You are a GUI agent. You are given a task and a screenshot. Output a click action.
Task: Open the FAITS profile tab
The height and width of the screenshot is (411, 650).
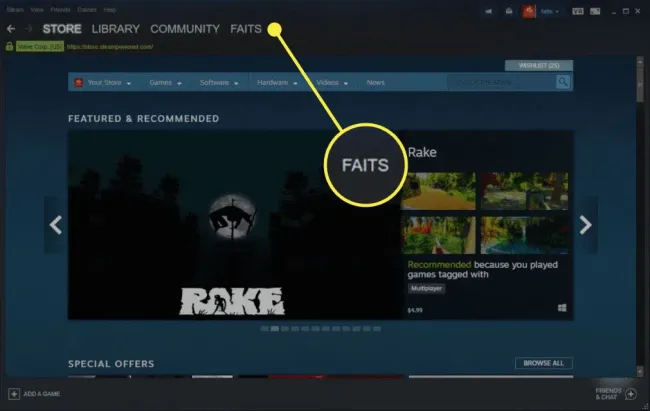[x=246, y=29]
